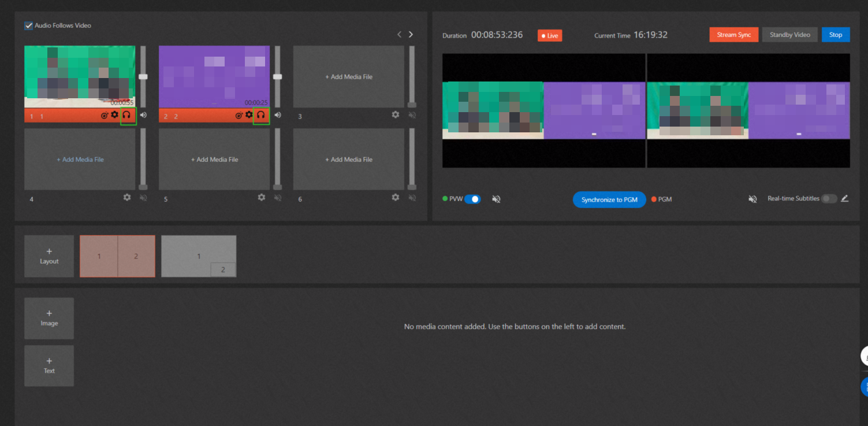This screenshot has width=868, height=426.
Task: Toggle the PVW switch off
Action: (472, 199)
